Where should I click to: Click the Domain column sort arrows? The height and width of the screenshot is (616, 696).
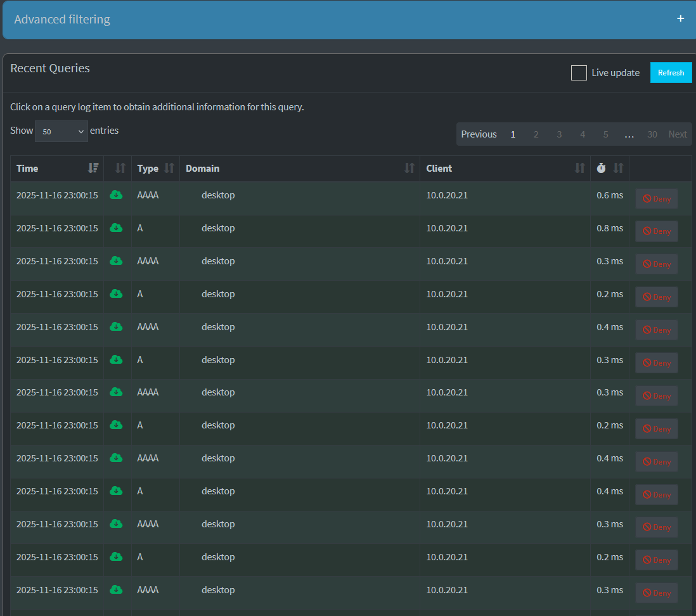[x=409, y=168]
